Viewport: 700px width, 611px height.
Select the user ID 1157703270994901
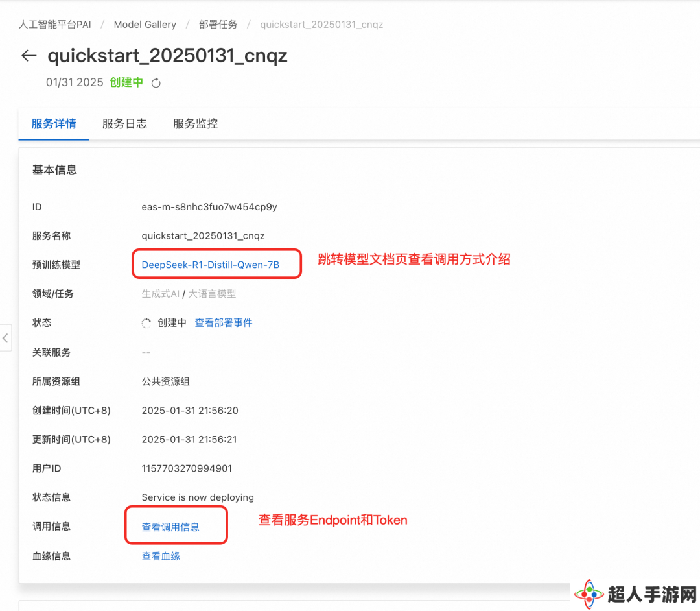[x=187, y=468]
